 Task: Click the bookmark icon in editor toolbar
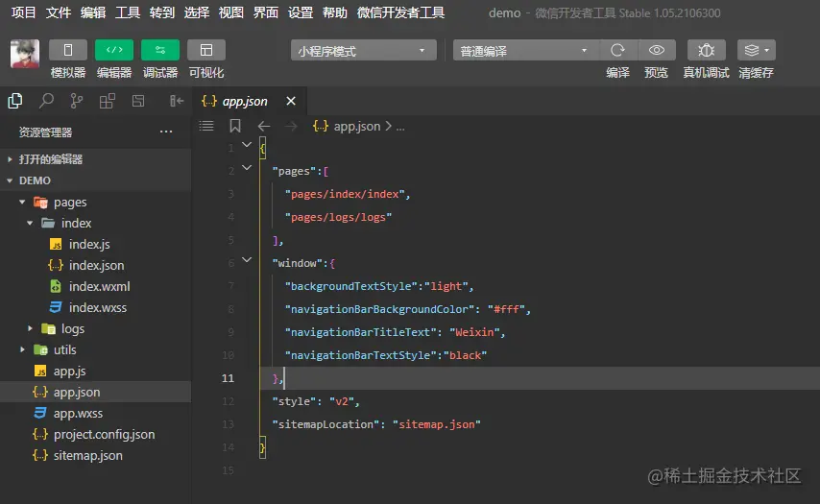[235, 126]
